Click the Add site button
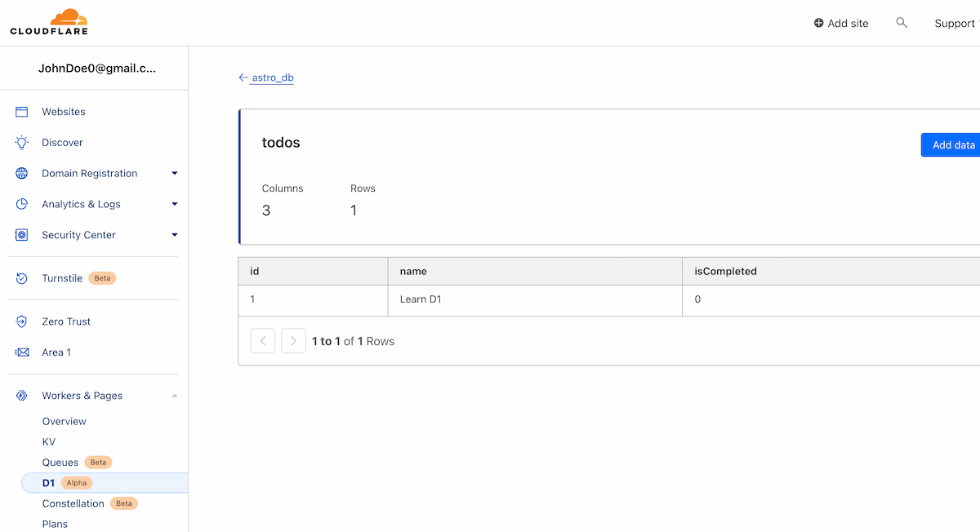This screenshot has width=980, height=532. coord(841,23)
